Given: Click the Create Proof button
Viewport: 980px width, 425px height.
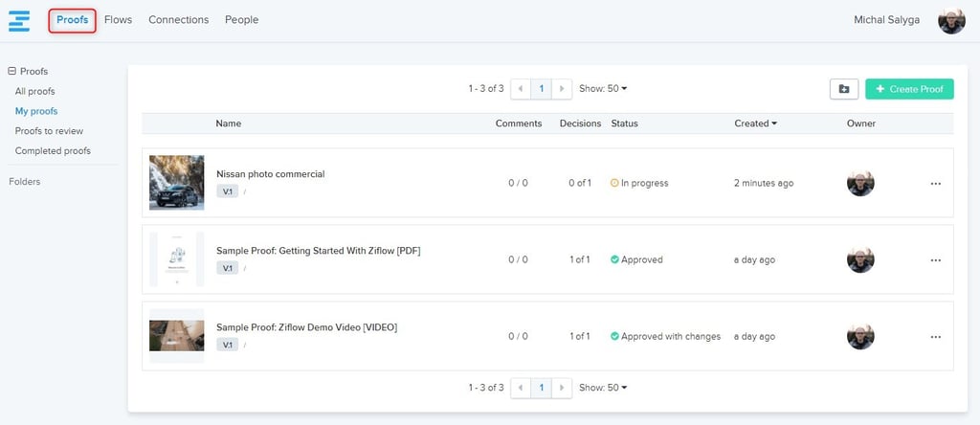Looking at the screenshot, I should coord(909,89).
